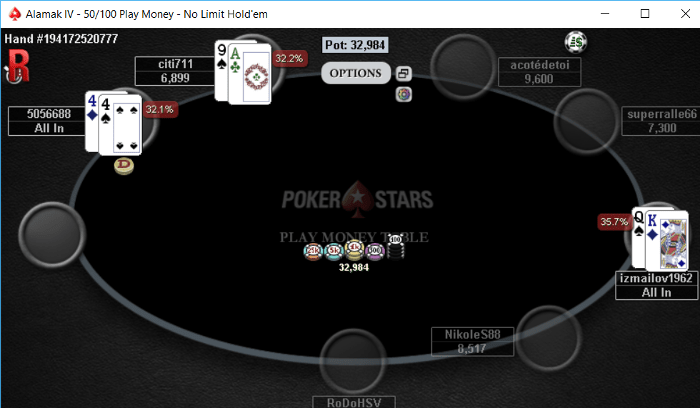Open the cashier chips icon

point(576,42)
